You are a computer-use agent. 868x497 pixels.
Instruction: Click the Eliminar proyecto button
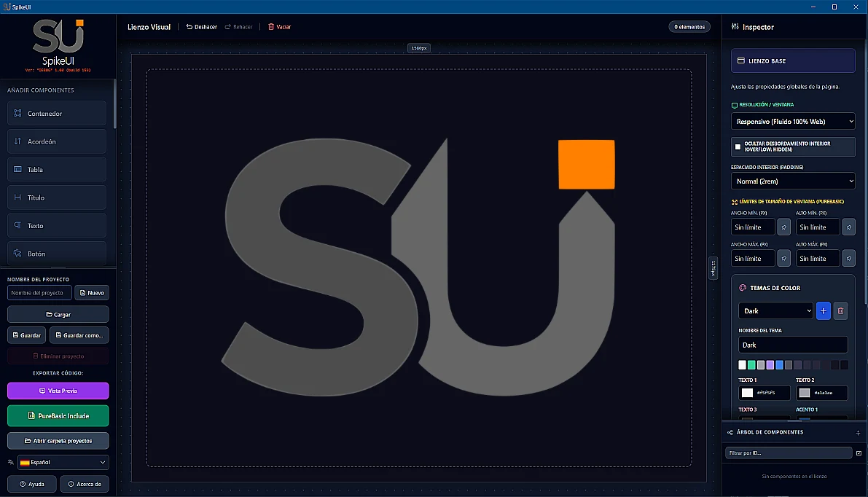[58, 356]
